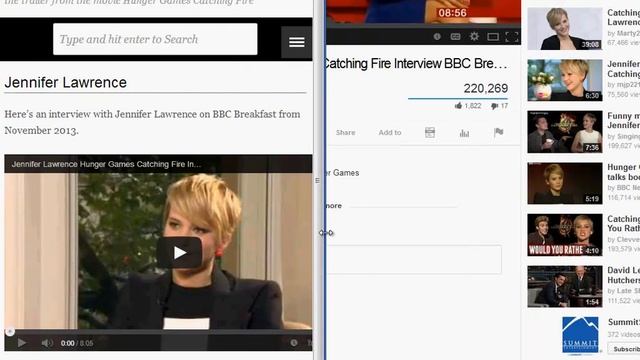Open the 'Add to' tab under video

point(390,132)
